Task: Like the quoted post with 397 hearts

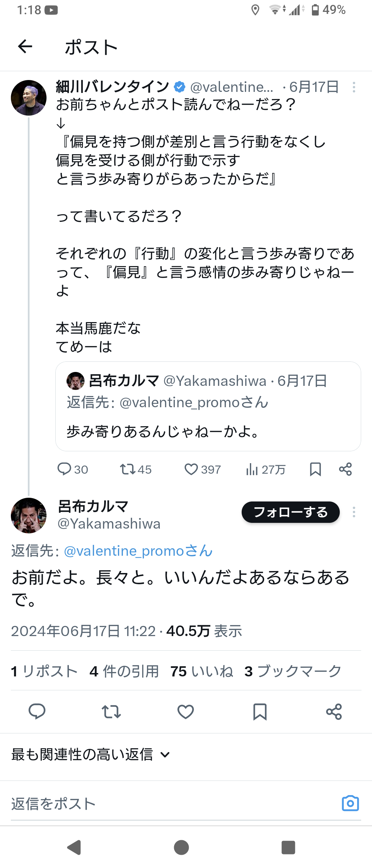Action: (191, 469)
